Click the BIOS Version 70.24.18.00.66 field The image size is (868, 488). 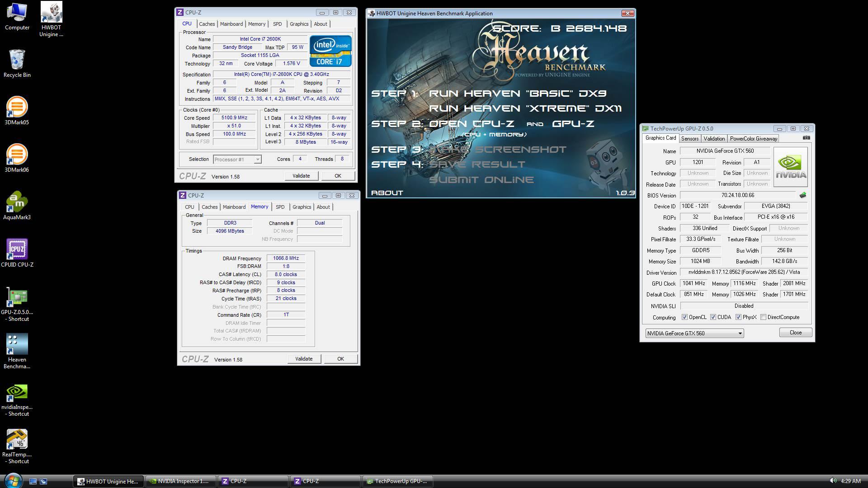click(x=738, y=195)
